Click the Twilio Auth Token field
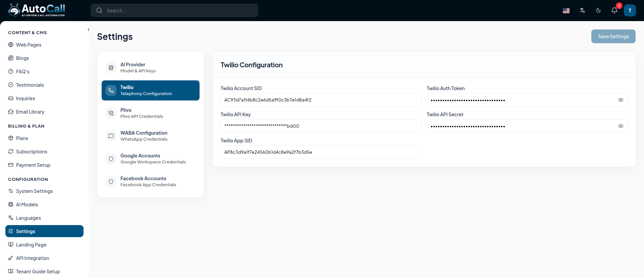Image resolution: width=644 pixels, height=278 pixels. (527, 100)
